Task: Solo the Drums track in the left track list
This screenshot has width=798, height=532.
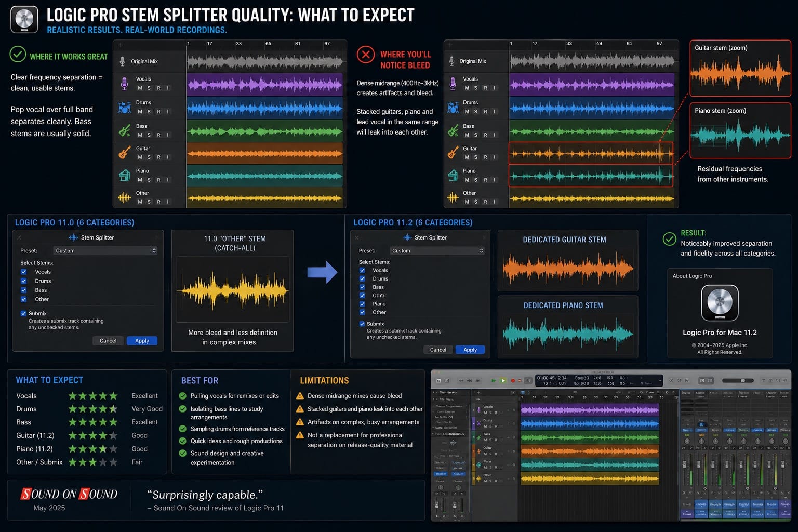Action: coord(149,111)
